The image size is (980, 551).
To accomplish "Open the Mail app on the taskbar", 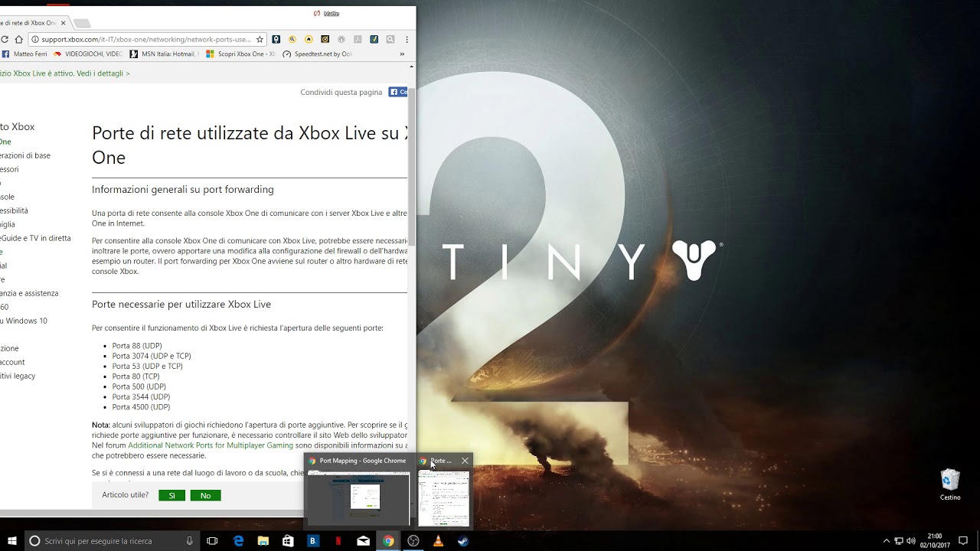I will point(363,541).
